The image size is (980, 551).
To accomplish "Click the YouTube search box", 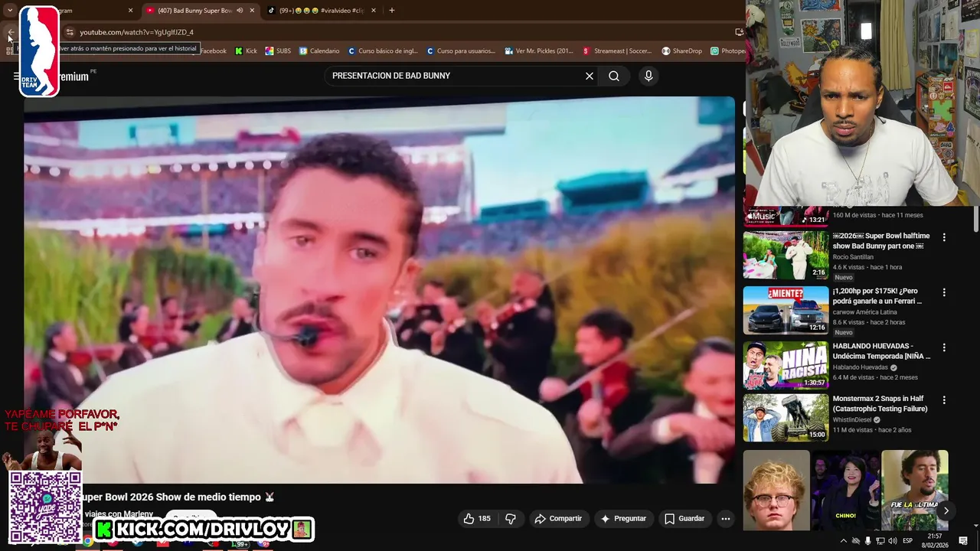I will (452, 76).
